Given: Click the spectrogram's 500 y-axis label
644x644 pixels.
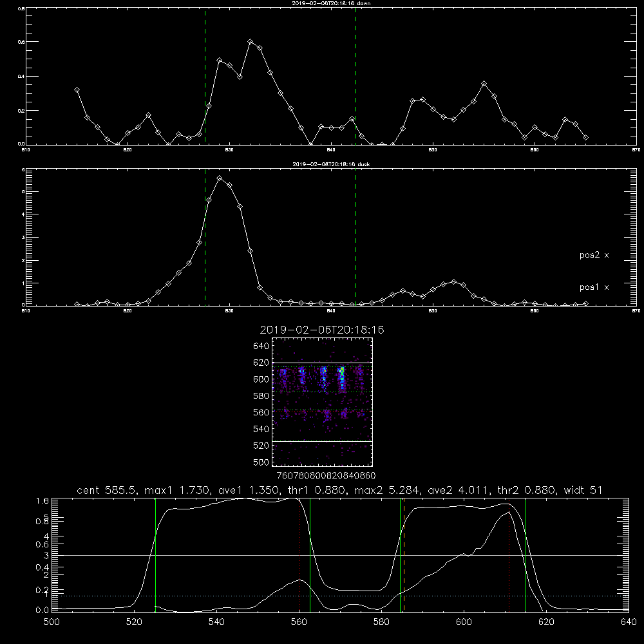Looking at the screenshot, I should (x=263, y=462).
